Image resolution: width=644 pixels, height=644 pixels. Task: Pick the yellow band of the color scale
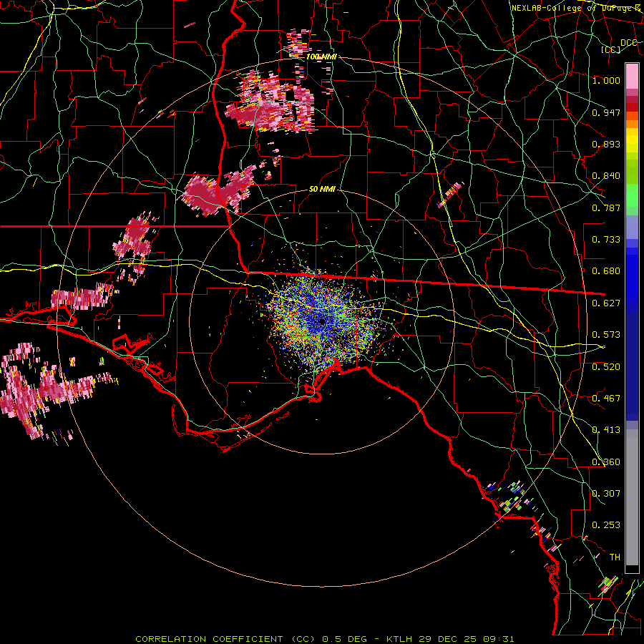pos(632,141)
